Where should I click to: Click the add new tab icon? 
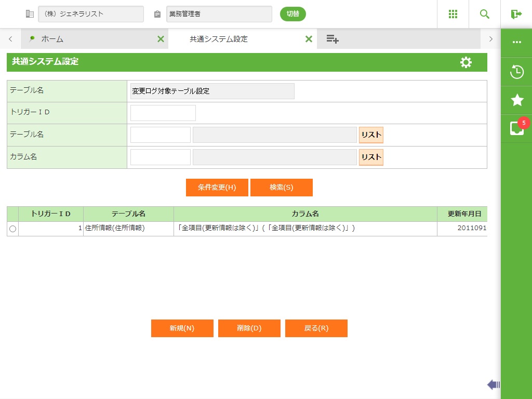[332, 39]
